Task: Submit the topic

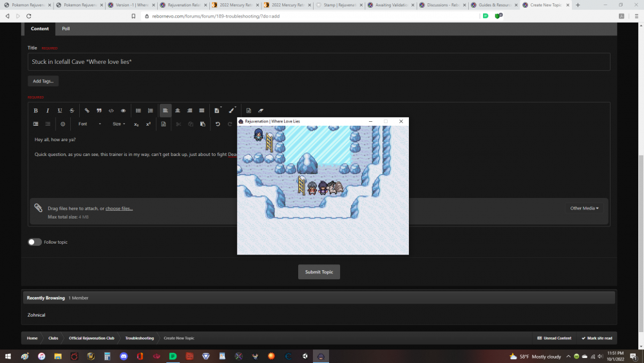Action: (319, 271)
